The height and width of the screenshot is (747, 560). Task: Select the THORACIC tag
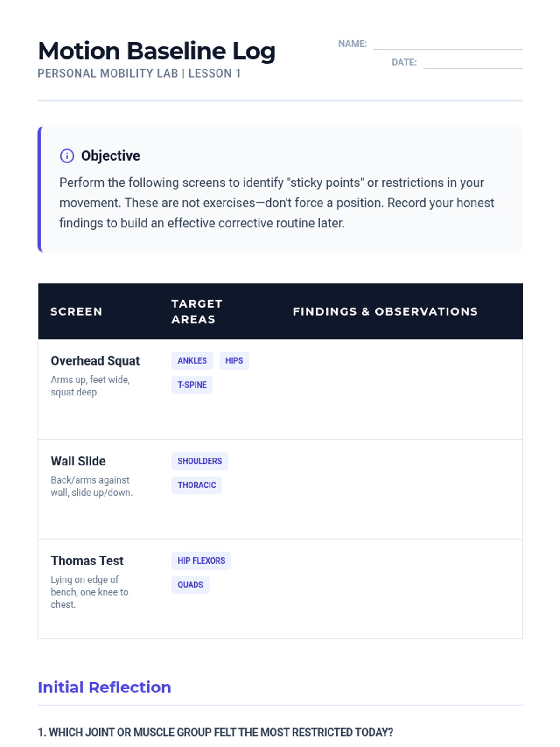196,486
